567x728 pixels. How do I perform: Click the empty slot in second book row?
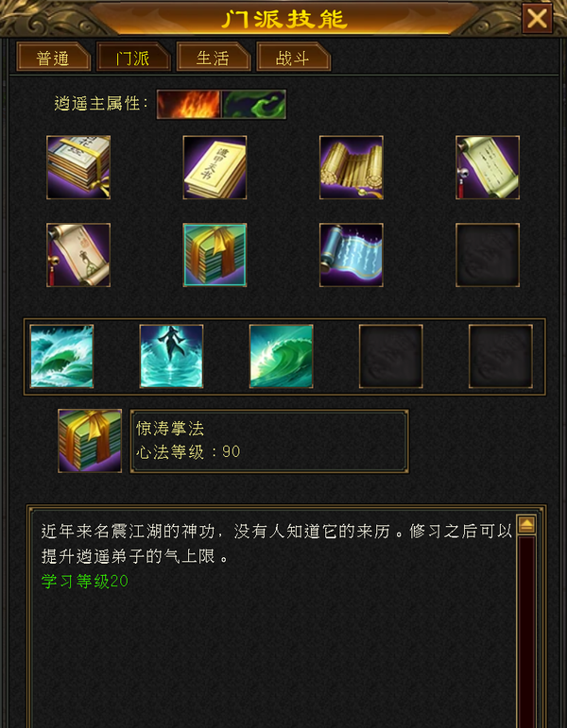[488, 255]
